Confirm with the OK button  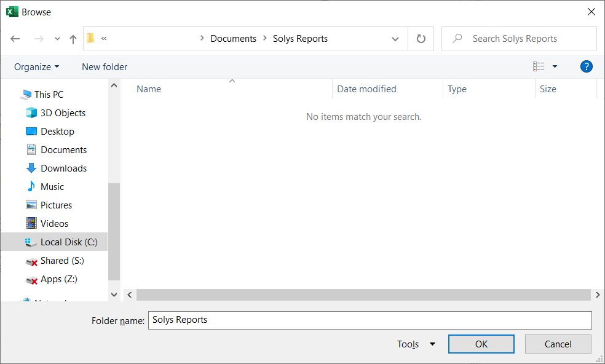click(x=481, y=344)
